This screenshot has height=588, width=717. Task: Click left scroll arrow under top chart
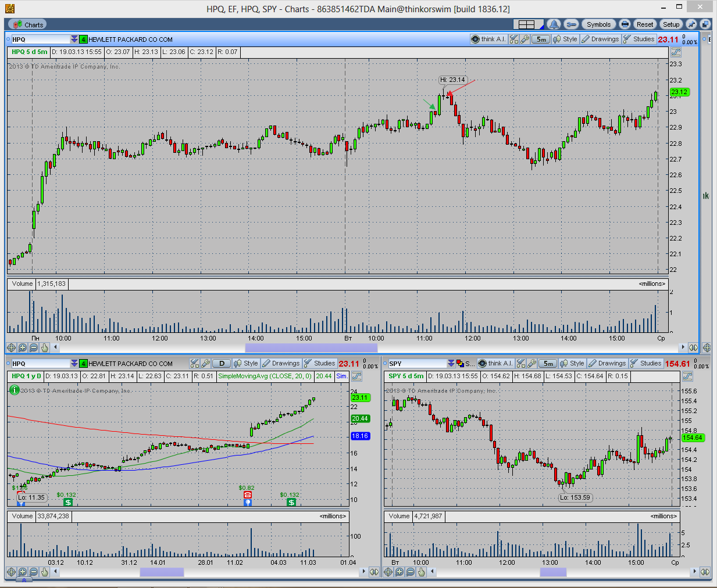[x=56, y=347]
